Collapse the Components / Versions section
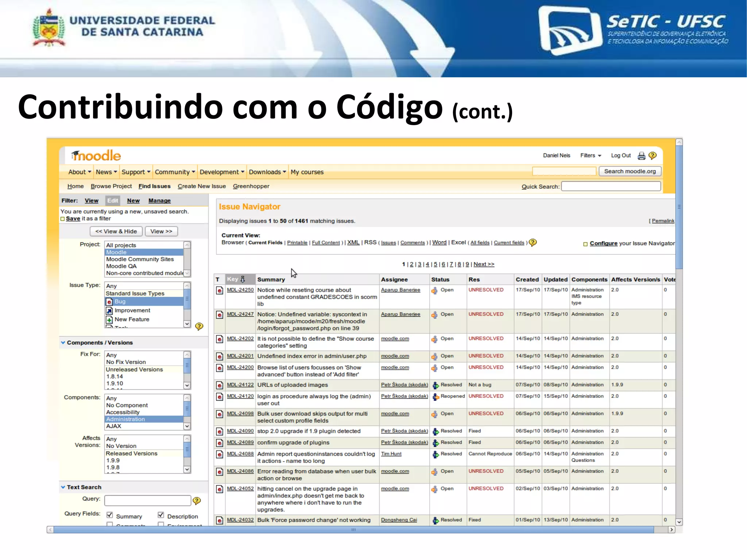 point(63,343)
